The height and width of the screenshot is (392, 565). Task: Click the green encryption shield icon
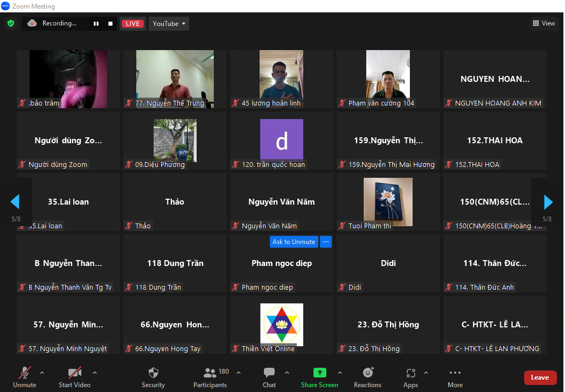coord(11,23)
